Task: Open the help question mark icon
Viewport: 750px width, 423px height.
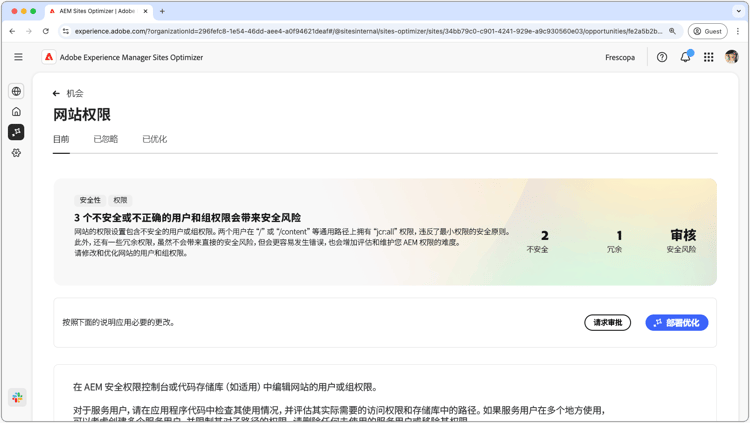Action: point(662,57)
